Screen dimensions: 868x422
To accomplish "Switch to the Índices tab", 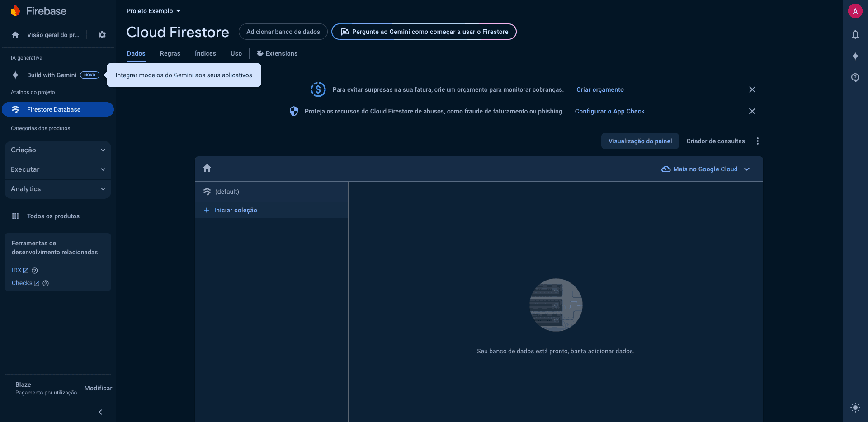I will coord(205,53).
